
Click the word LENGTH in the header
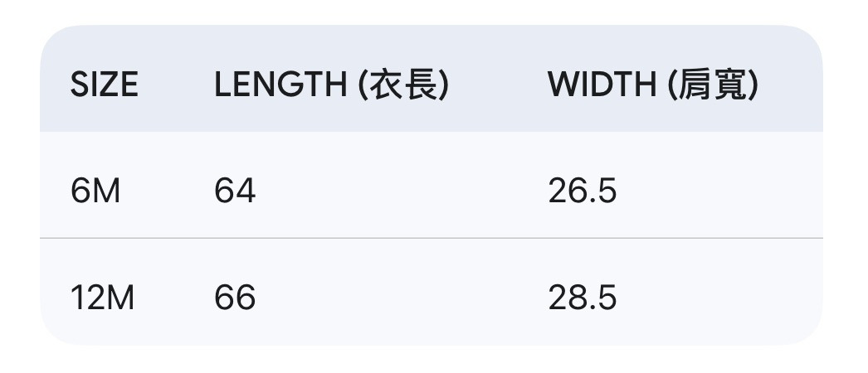[280, 85]
